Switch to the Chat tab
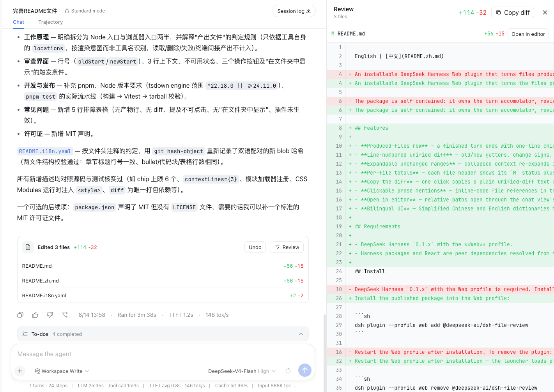Image resolution: width=554 pixels, height=392 pixels. coord(18,22)
